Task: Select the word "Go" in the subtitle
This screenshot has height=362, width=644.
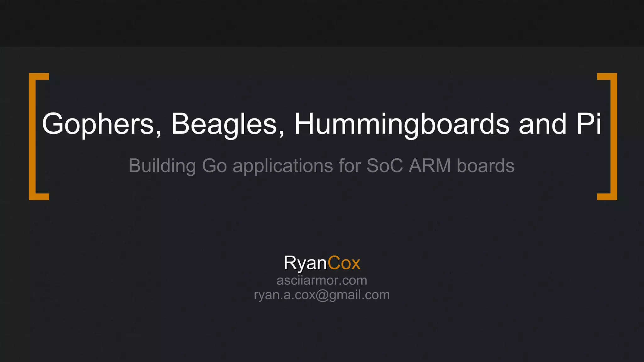Action: pyautogui.click(x=214, y=166)
